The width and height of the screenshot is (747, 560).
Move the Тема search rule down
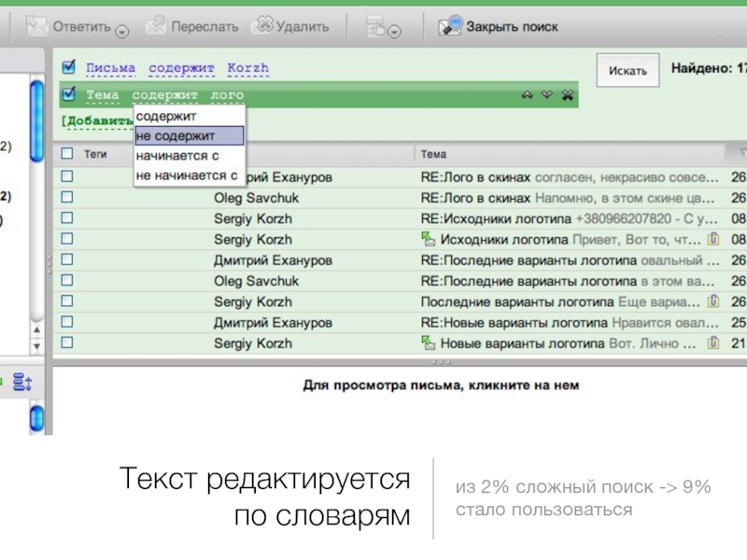click(x=547, y=95)
